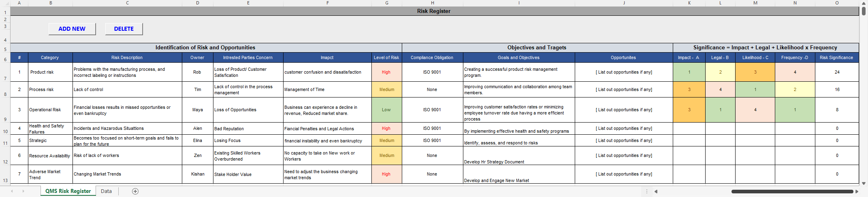Click 'Management of Time' impact cell

tap(327, 89)
